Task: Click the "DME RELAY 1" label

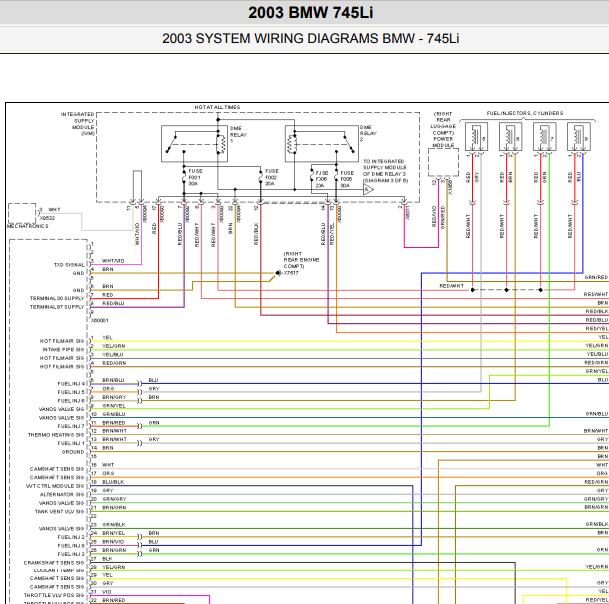Action: (238, 134)
